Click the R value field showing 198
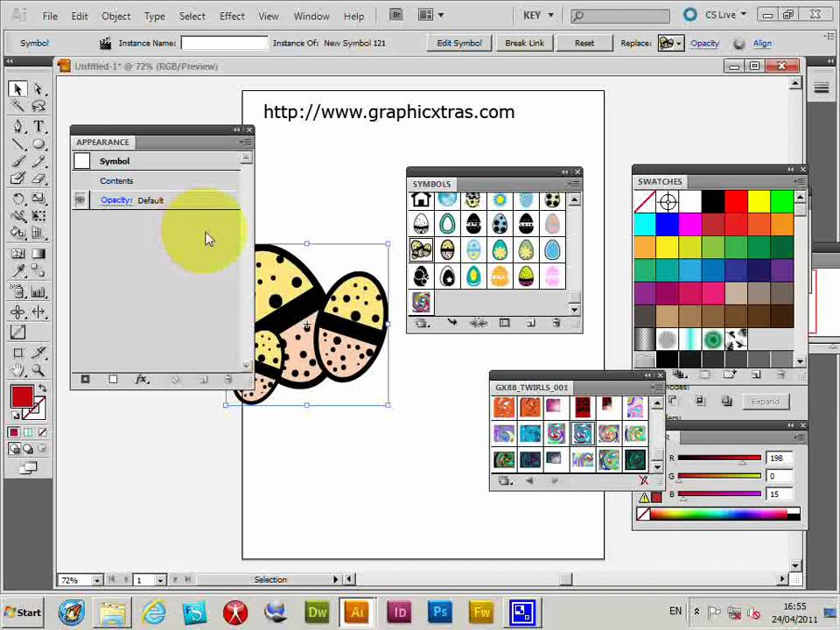840x630 pixels. coord(779,458)
